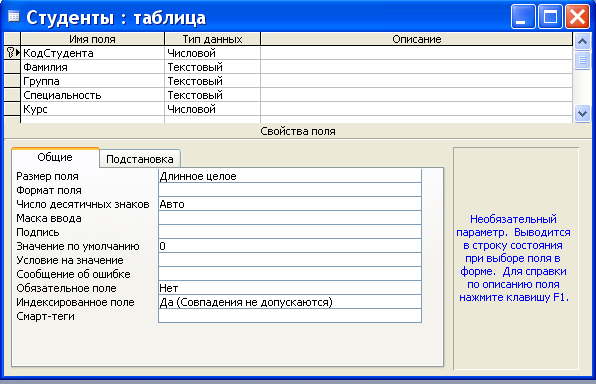This screenshot has height=384, width=596.
Task: Click the row selector for Курс
Action: coord(12,109)
